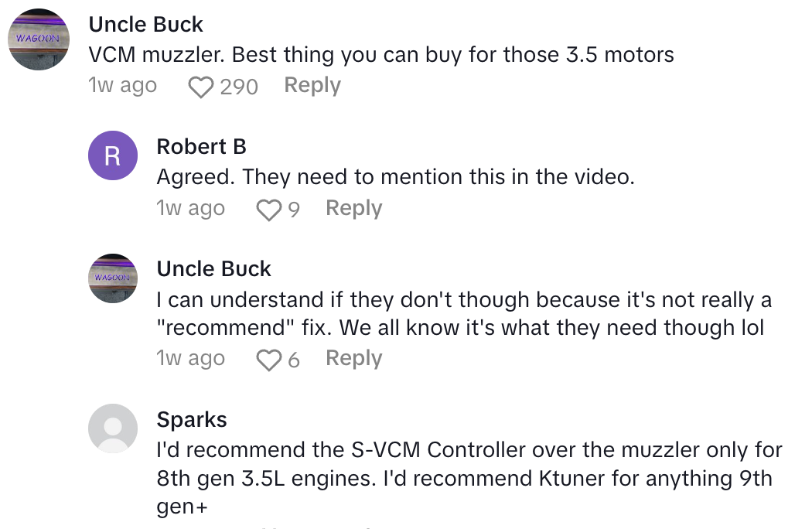812x529 pixels.
Task: Tap Uncle Buck's avatar on his second reply
Action: [x=112, y=278]
